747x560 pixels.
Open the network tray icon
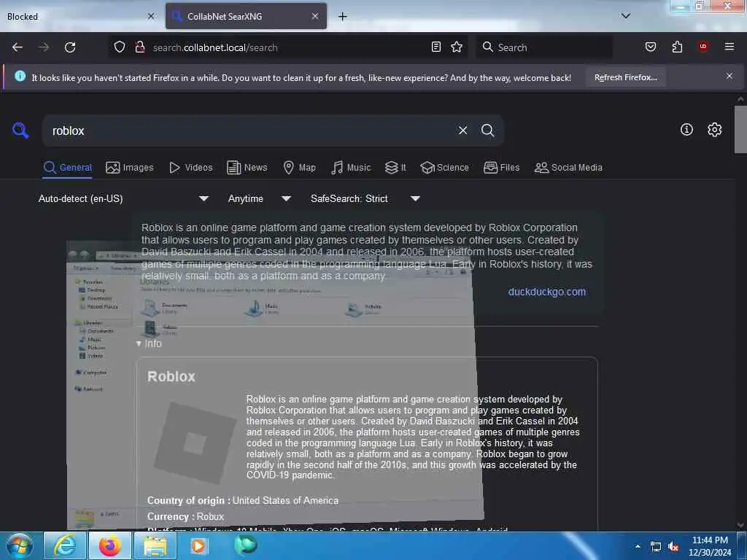(656, 547)
